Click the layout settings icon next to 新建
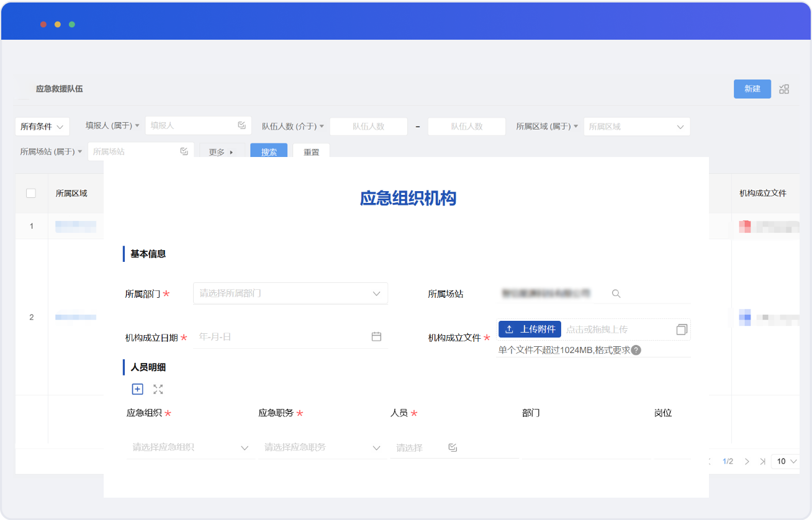The image size is (812, 520). (784, 89)
